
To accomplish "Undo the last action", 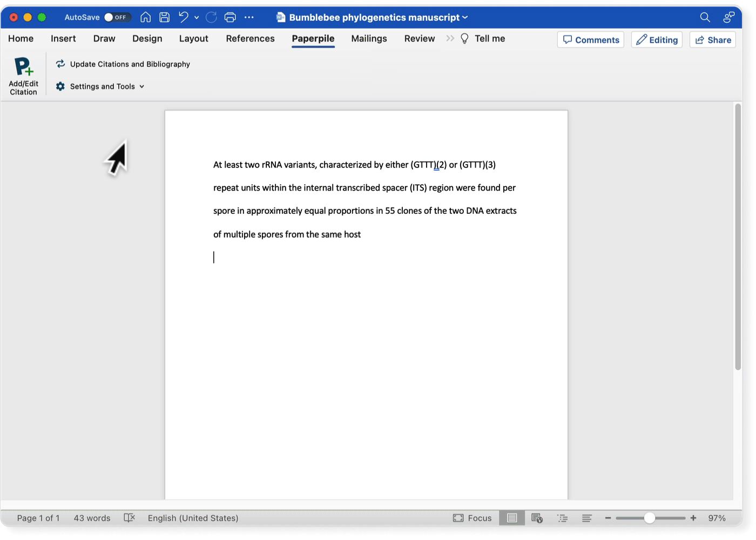I will (x=184, y=17).
